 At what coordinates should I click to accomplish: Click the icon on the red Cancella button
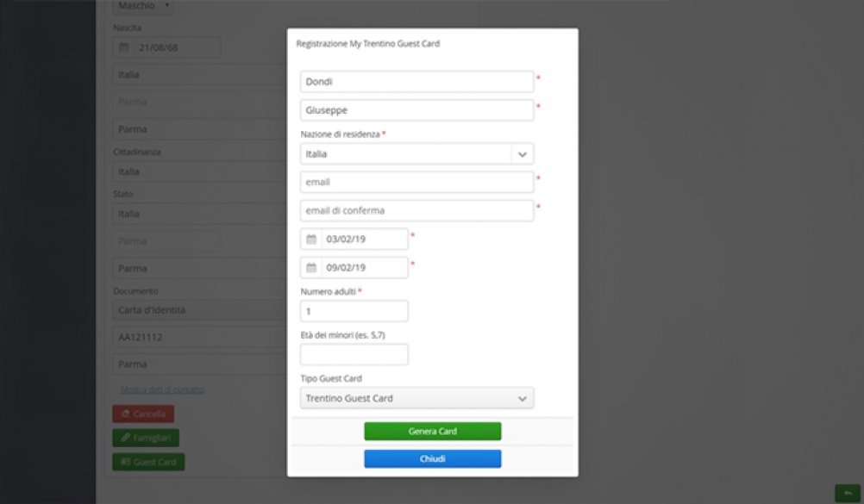pos(125,414)
